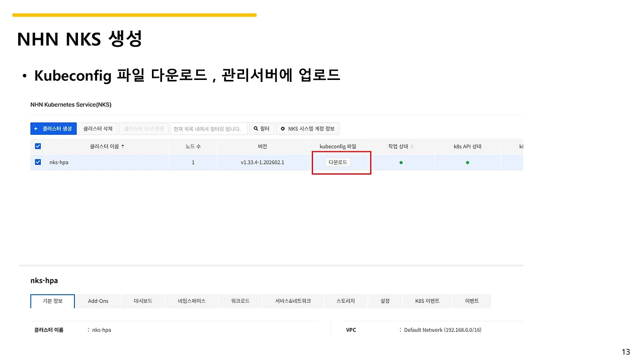
Task: Open NKS 시스템 계정 정보
Action: pos(307,129)
